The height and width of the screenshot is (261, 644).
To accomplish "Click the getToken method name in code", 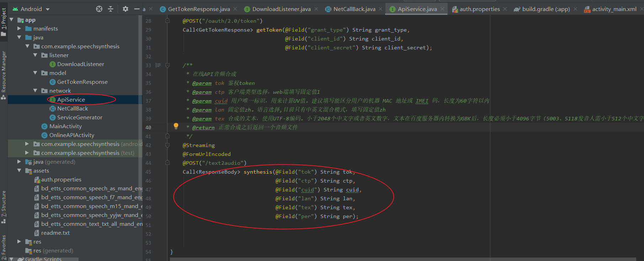I will (x=269, y=30).
